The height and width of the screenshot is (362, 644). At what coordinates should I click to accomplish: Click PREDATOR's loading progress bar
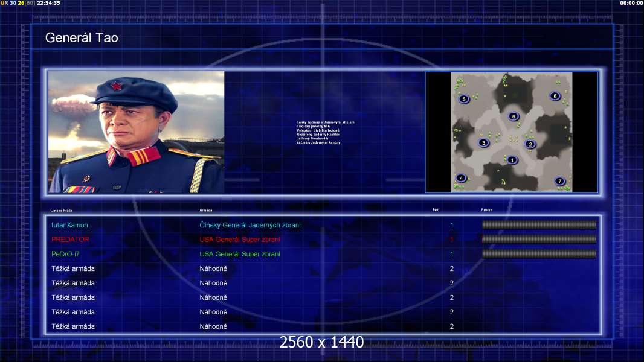click(539, 239)
